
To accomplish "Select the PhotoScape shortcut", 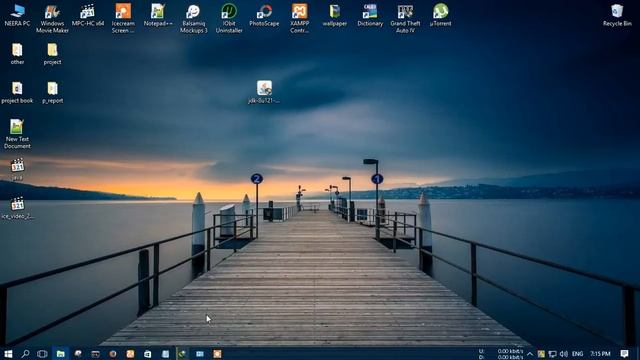I will 264,16.
